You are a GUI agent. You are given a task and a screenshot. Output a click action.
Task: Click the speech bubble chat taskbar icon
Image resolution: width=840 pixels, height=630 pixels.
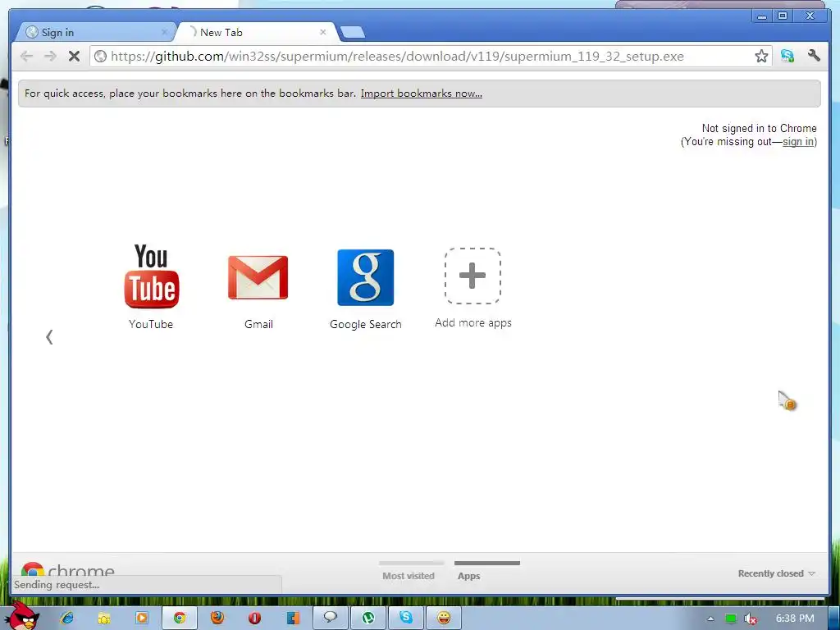(x=330, y=618)
